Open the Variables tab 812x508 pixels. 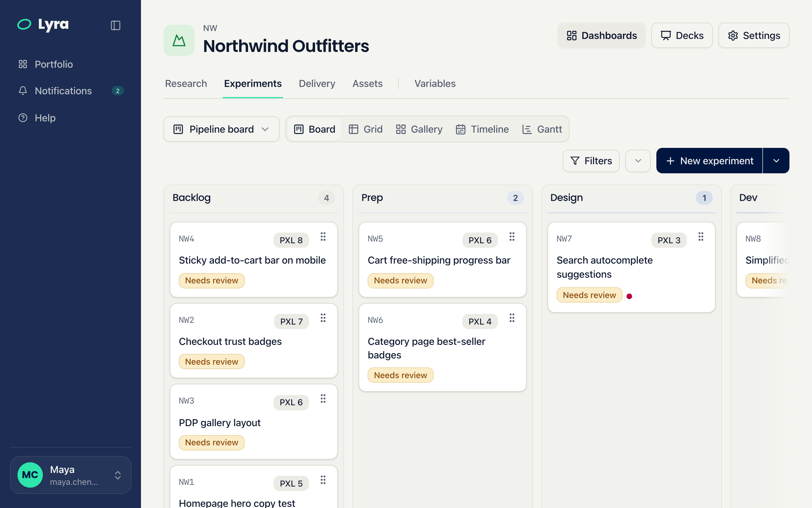[x=435, y=83]
